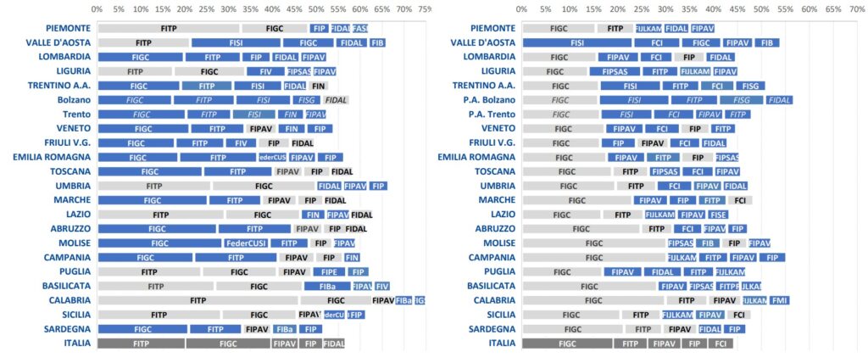Click the P.A. Trento row label
The width and height of the screenshot is (868, 363).
pos(491,114)
